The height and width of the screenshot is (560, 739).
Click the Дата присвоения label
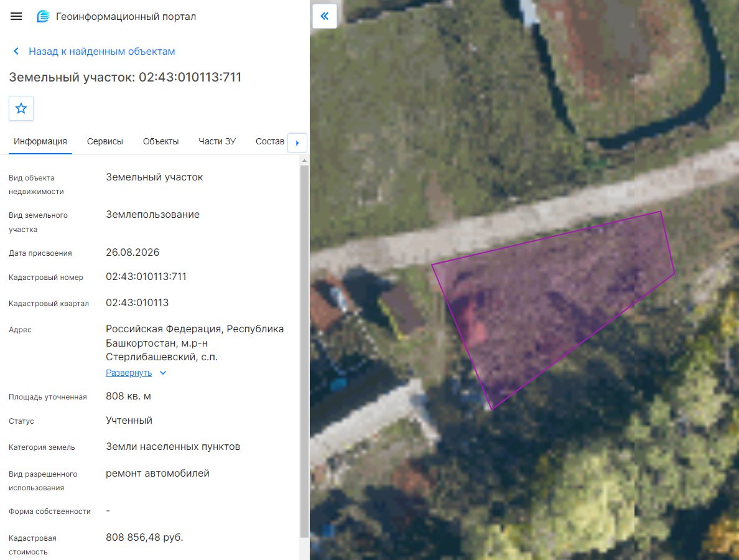[40, 253]
